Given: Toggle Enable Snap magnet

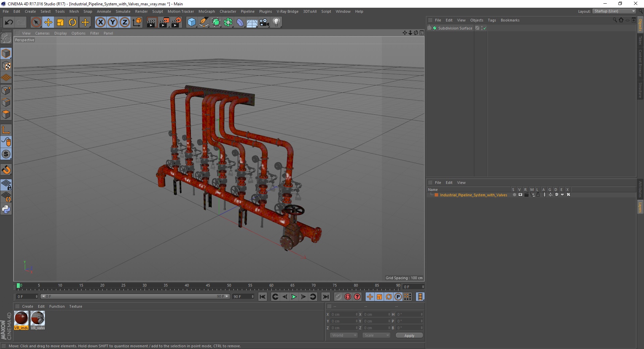Looking at the screenshot, I should point(6,170).
